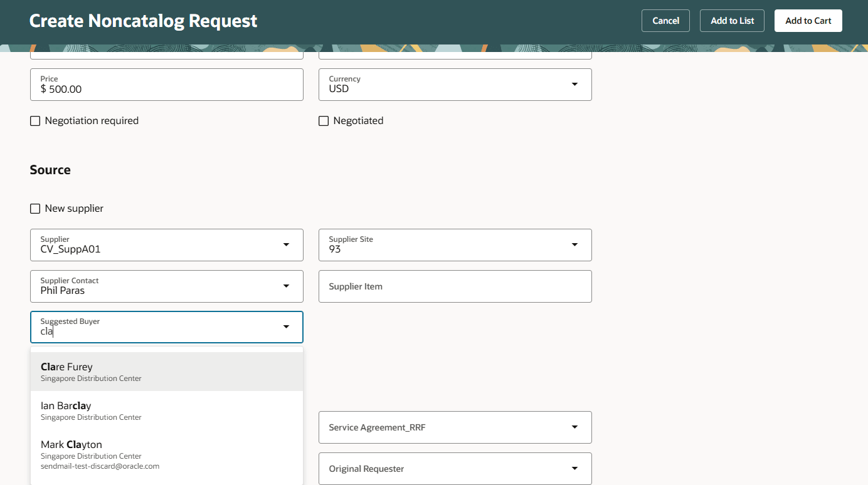The width and height of the screenshot is (868, 485).
Task: Click the Add to Cart button
Action: 808,20
